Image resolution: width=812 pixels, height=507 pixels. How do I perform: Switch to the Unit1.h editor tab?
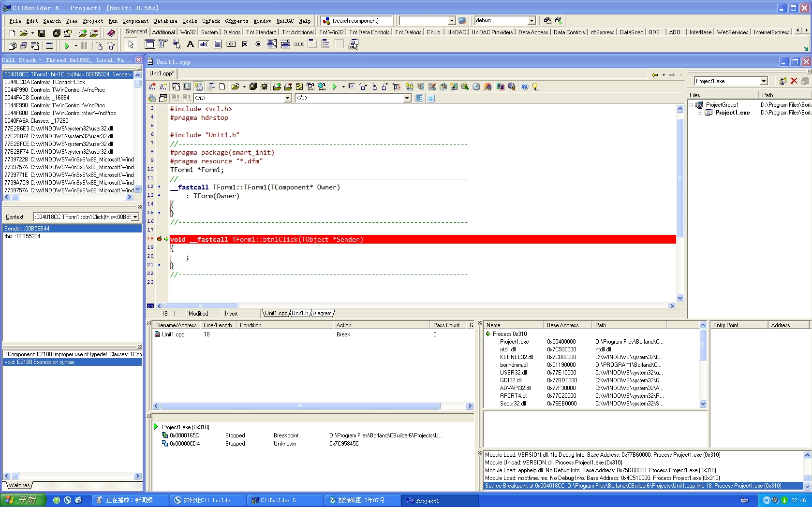300,313
